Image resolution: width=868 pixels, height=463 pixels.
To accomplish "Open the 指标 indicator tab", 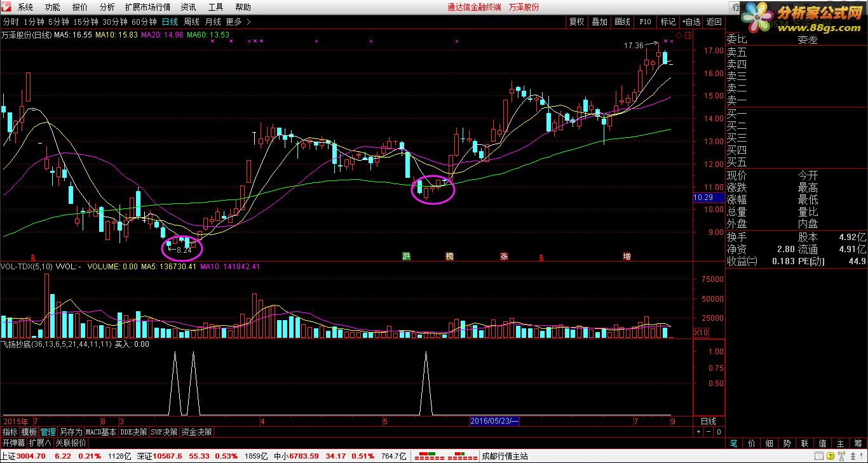I will [x=10, y=432].
